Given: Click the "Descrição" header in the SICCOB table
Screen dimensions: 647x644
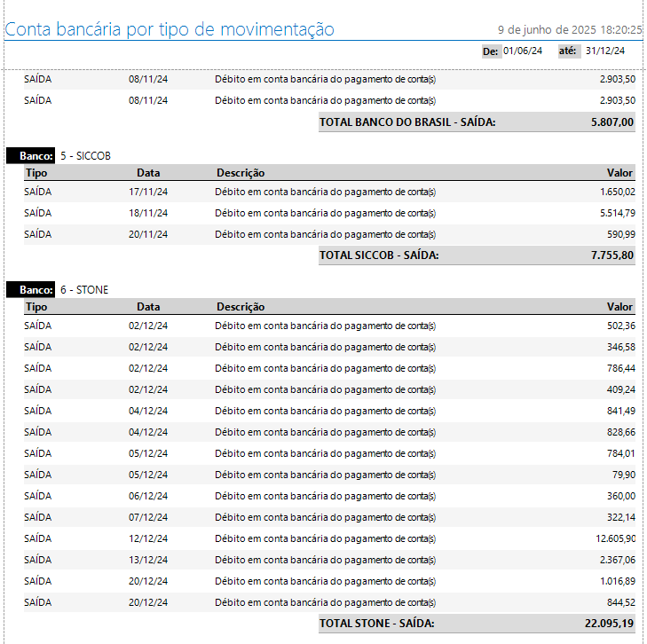Looking at the screenshot, I should [241, 173].
